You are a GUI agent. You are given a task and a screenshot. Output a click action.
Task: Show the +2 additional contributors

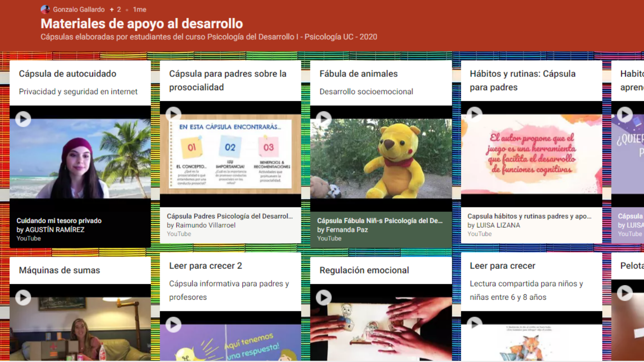[115, 9]
